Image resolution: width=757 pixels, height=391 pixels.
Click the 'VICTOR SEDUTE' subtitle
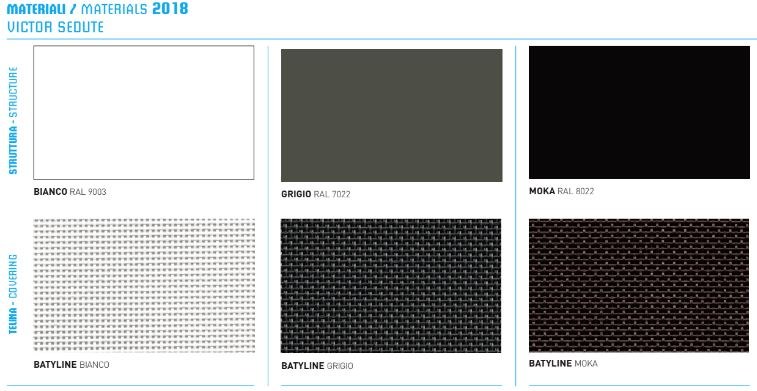(56, 27)
